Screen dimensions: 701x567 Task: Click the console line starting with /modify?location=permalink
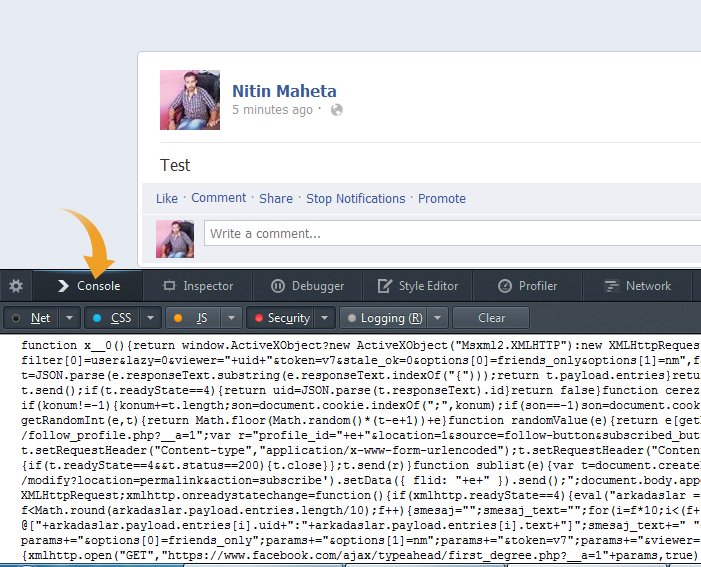tap(360, 480)
